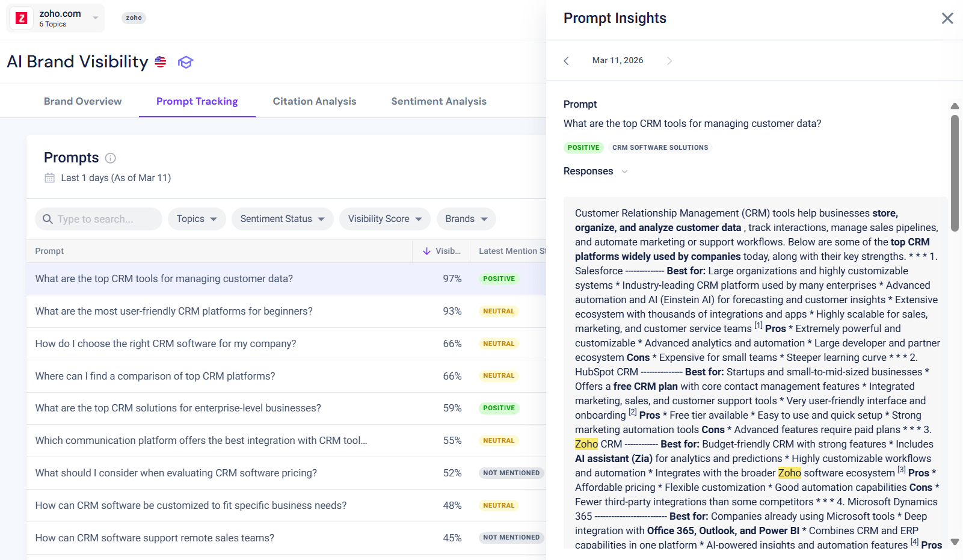This screenshot has width=963, height=560.
Task: Open the zoho.com project selector dropdown arrow
Action: coord(95,18)
